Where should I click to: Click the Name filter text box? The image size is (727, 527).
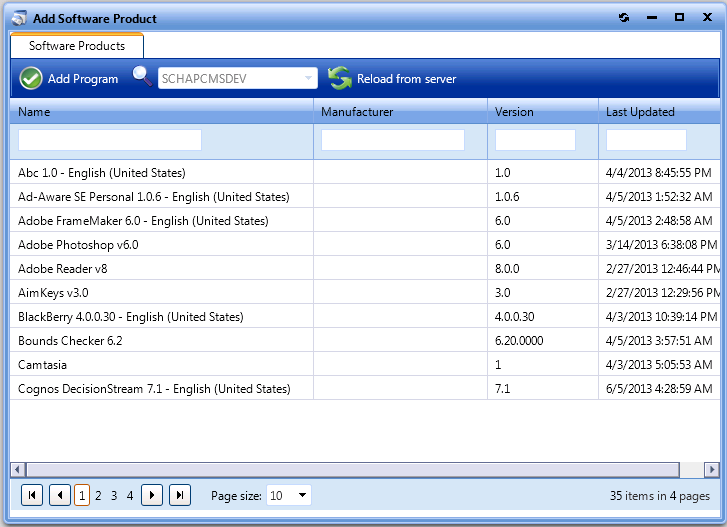point(110,140)
